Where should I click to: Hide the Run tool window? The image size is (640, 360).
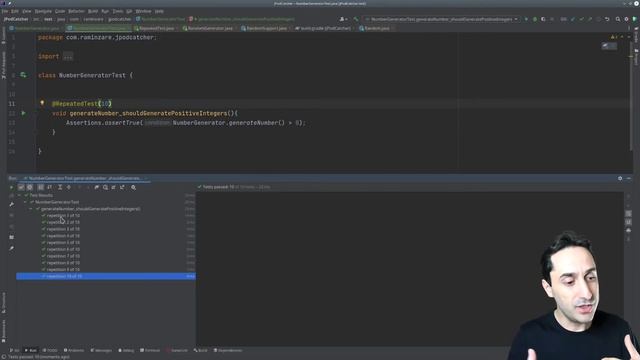(x=629, y=178)
